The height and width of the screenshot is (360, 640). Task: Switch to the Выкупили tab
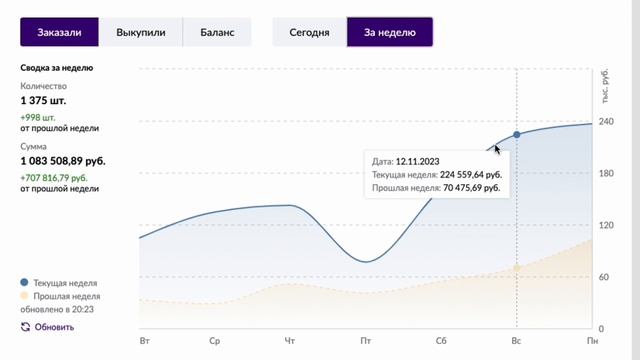141,32
